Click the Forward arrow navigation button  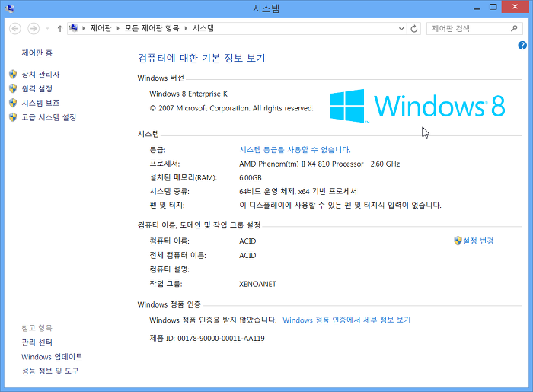coord(34,28)
